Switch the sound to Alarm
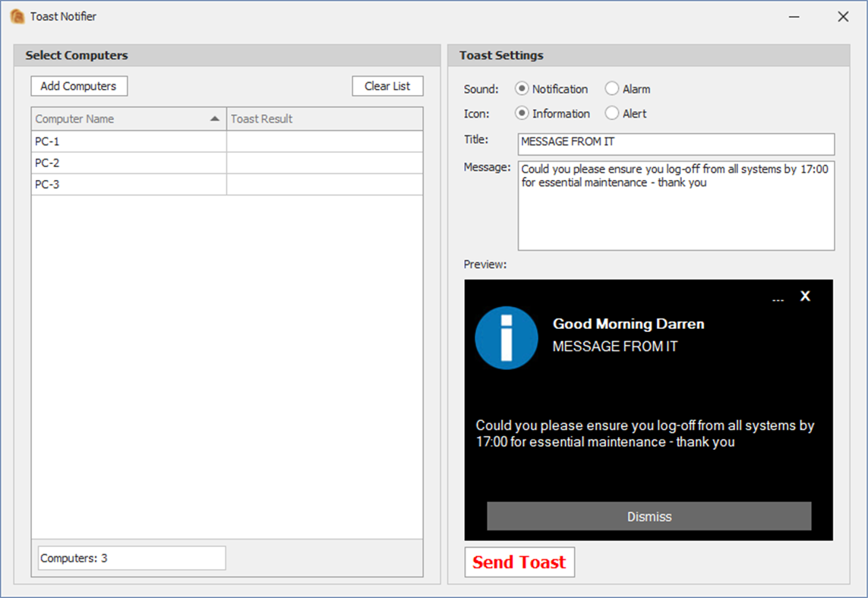The height and width of the screenshot is (598, 868). tap(611, 88)
